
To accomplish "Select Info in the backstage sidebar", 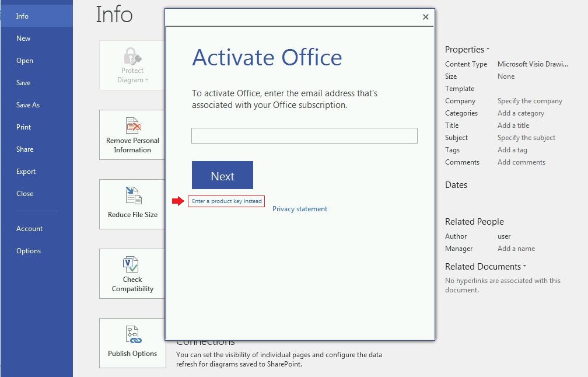I will [x=36, y=16].
